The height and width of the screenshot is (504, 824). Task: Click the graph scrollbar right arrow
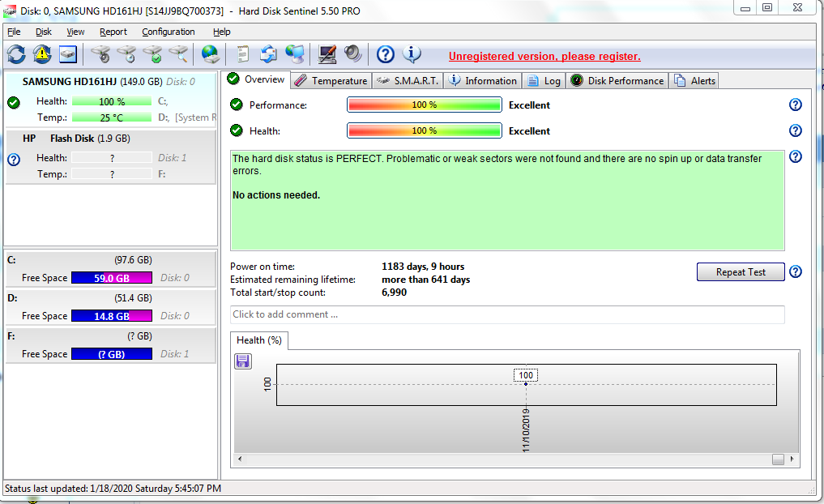coord(792,459)
